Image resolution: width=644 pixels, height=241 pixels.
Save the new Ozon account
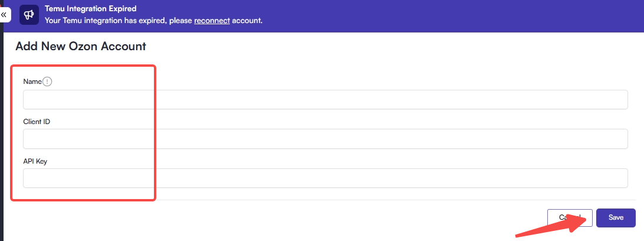(616, 217)
